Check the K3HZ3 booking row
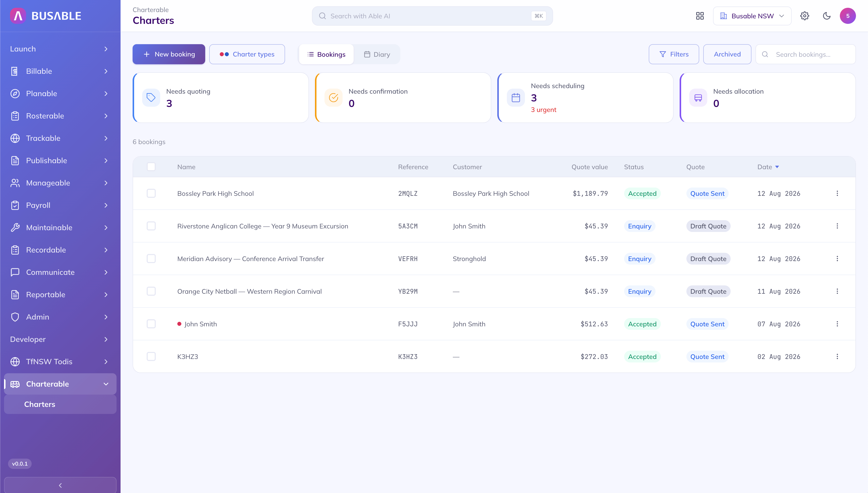 151,356
